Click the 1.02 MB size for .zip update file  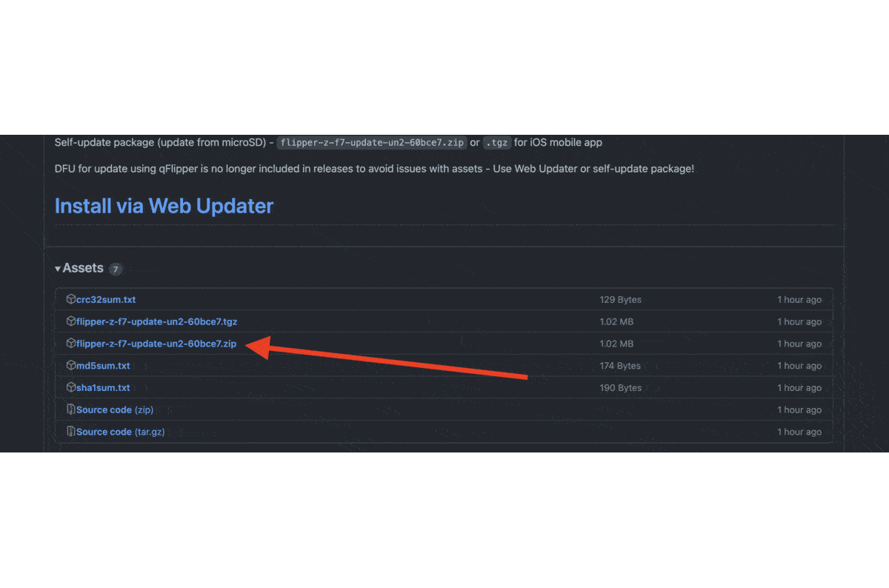(616, 344)
